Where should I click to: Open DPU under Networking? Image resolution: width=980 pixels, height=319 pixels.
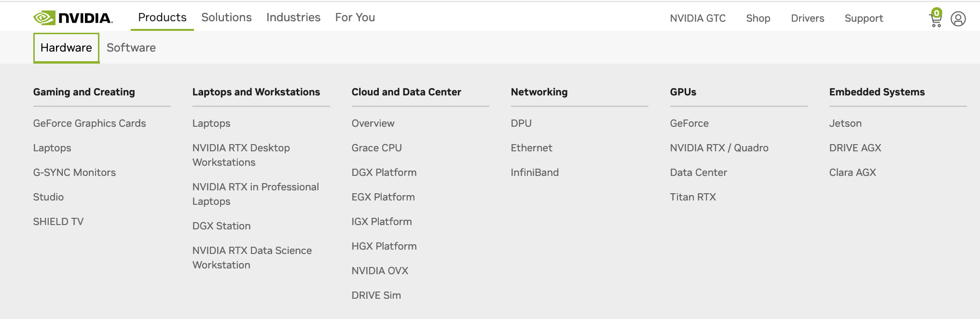[x=521, y=123]
